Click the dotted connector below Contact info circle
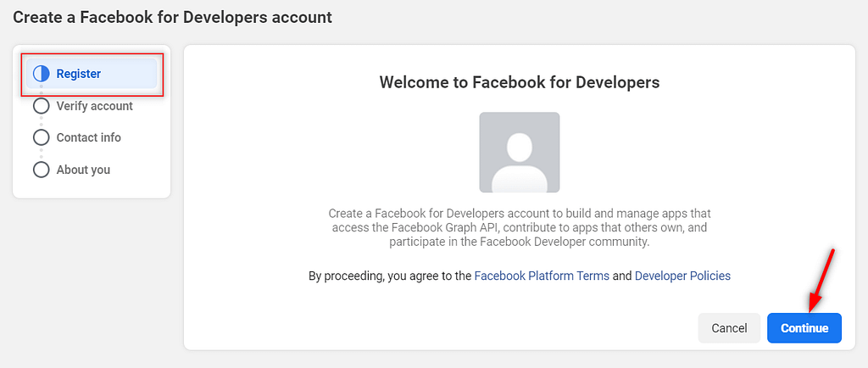 point(42,153)
